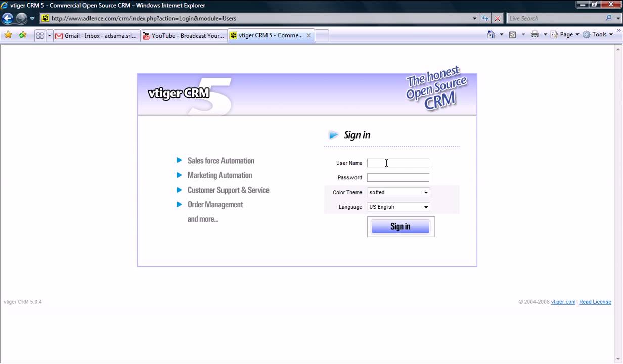Click the browser Forward arrow button
The image size is (623, 364).
[x=21, y=18]
